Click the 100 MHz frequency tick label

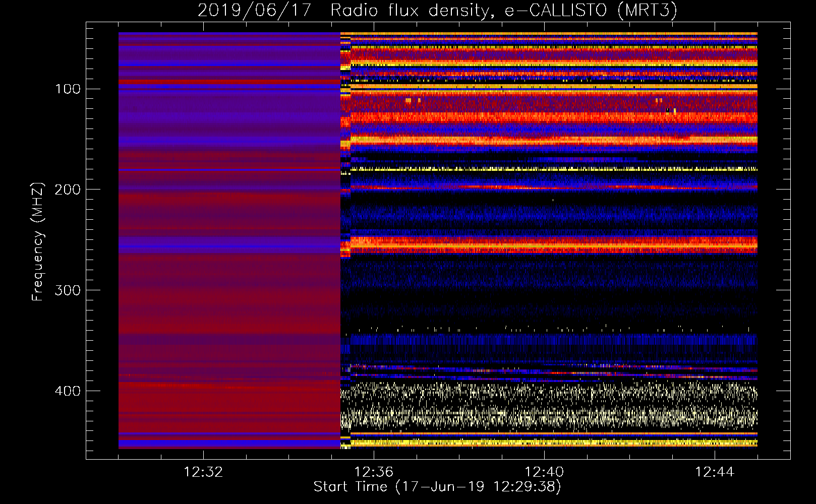[x=68, y=89]
